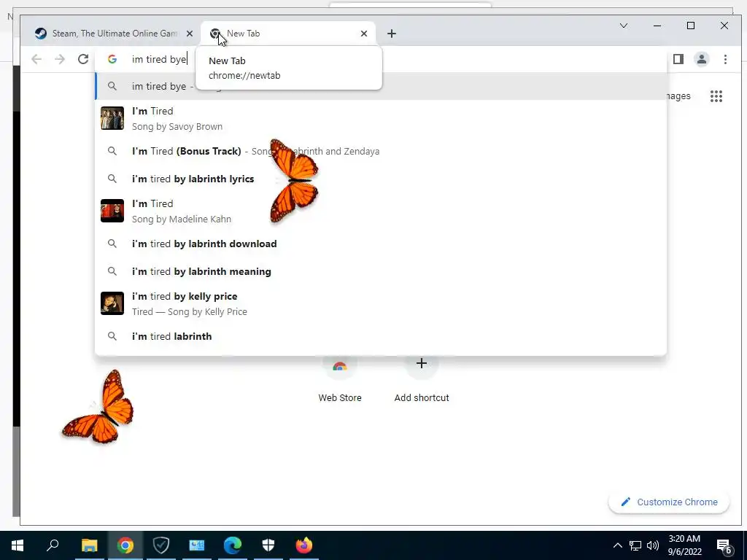The image size is (747, 560).
Task: Close the New Tab tab
Action: click(x=364, y=34)
